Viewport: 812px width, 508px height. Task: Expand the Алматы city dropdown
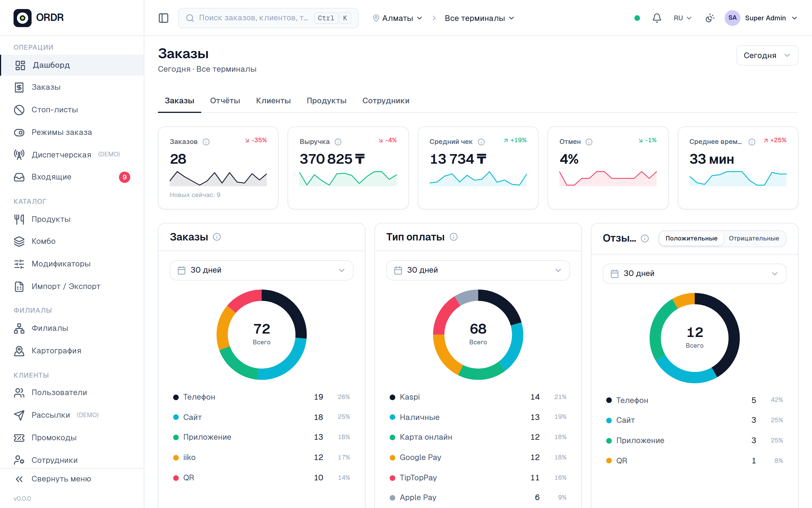click(x=397, y=18)
